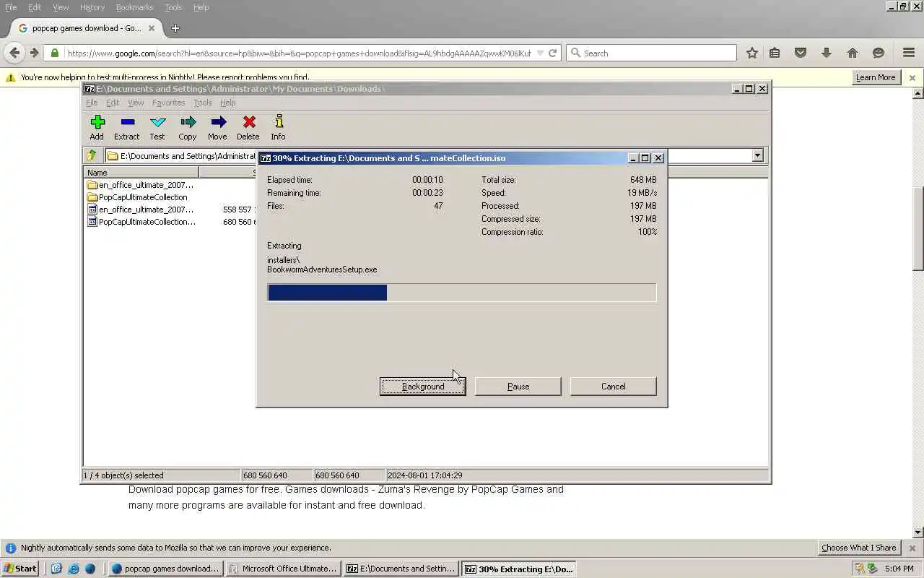Open a new Firefox tab
This screenshot has height=578, width=924.
point(175,28)
